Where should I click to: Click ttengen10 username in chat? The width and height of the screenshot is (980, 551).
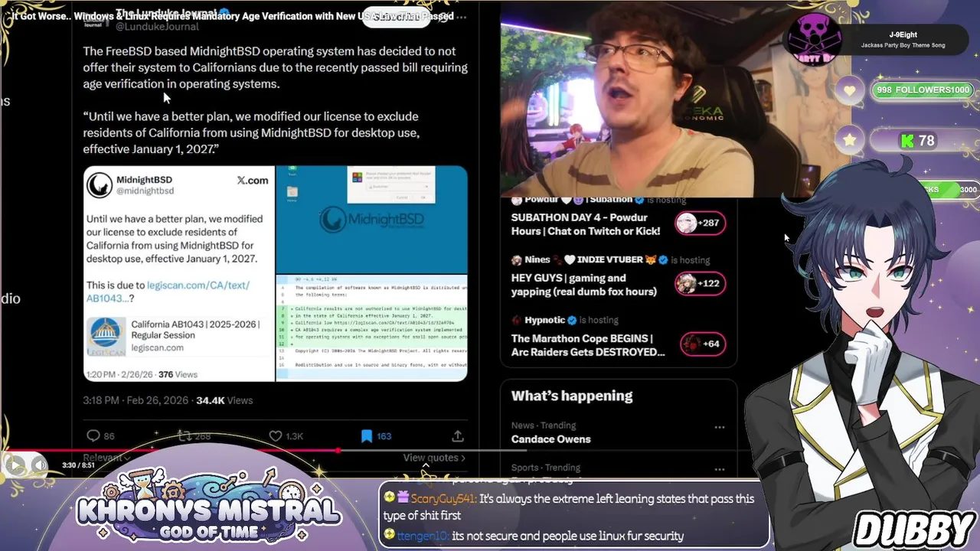click(423, 536)
